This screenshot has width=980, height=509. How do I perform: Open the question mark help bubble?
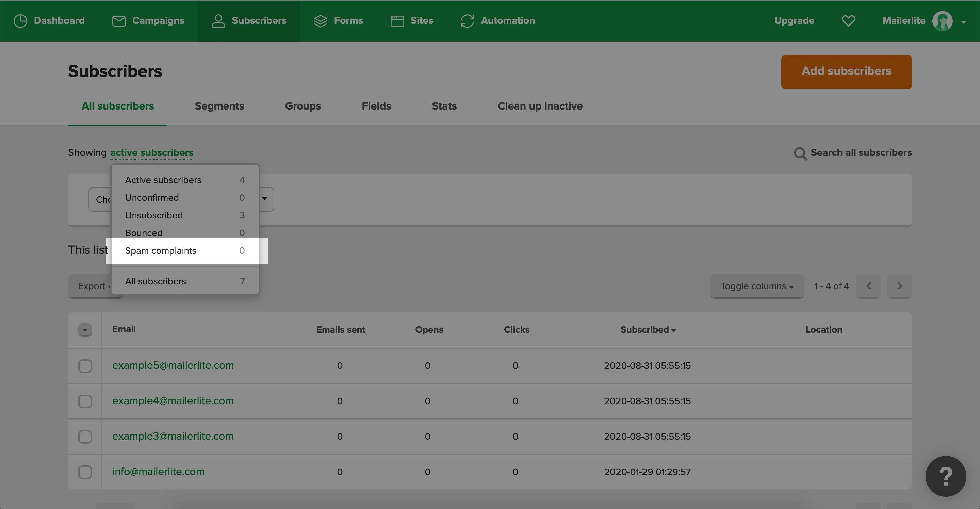(x=945, y=476)
